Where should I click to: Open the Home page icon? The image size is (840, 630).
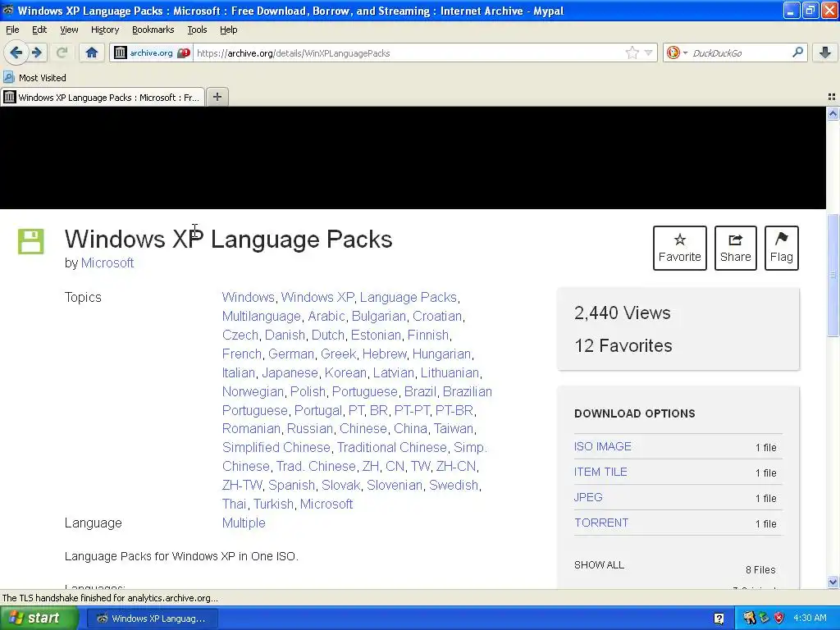(x=92, y=52)
